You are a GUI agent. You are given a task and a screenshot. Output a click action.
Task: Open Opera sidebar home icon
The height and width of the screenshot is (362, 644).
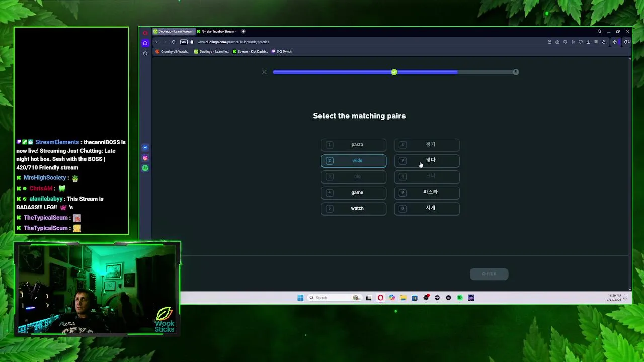click(145, 43)
